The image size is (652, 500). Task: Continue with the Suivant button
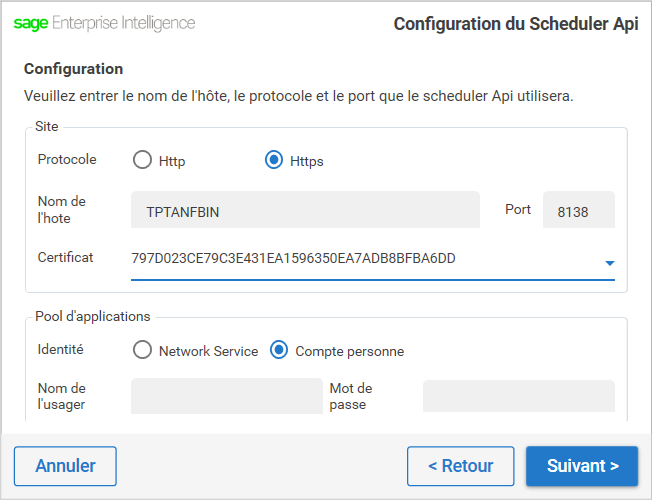point(582,466)
